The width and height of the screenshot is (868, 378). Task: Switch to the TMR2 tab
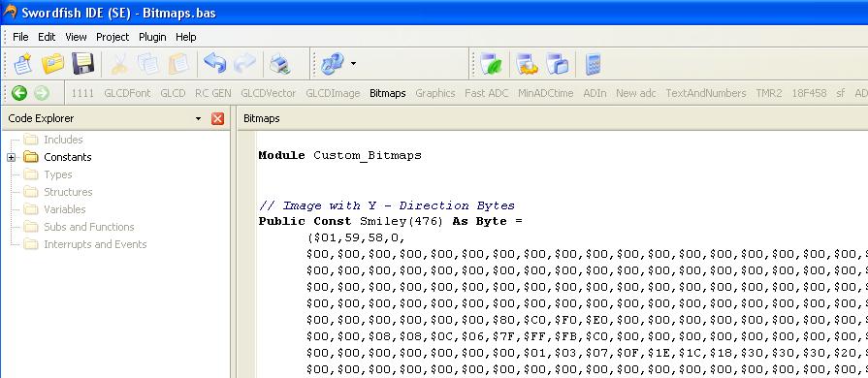[769, 94]
